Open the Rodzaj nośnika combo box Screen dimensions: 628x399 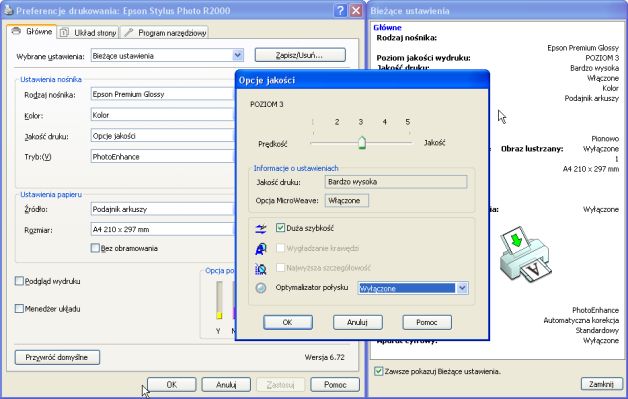(x=163, y=94)
